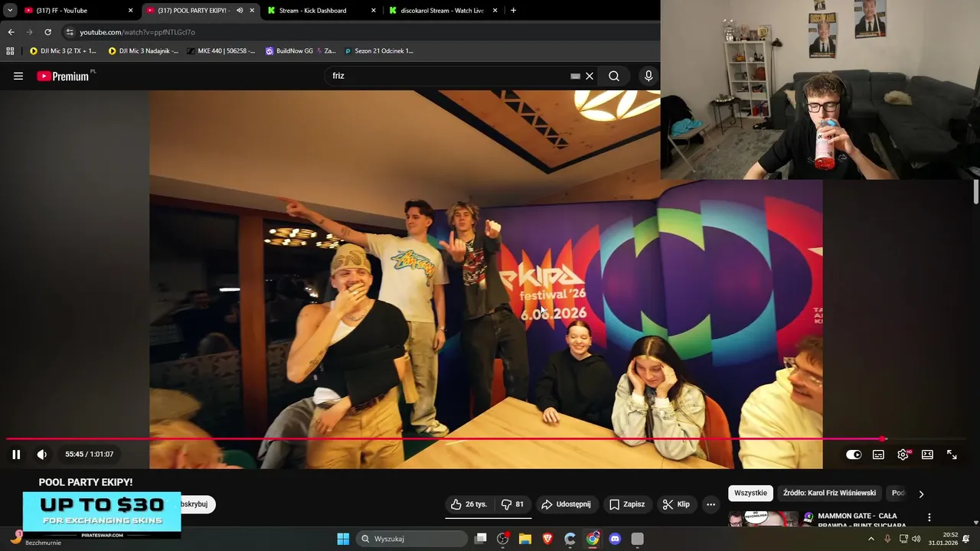This screenshot has width=980, height=551.
Task: Toggle subtitles on the video
Action: click(878, 455)
